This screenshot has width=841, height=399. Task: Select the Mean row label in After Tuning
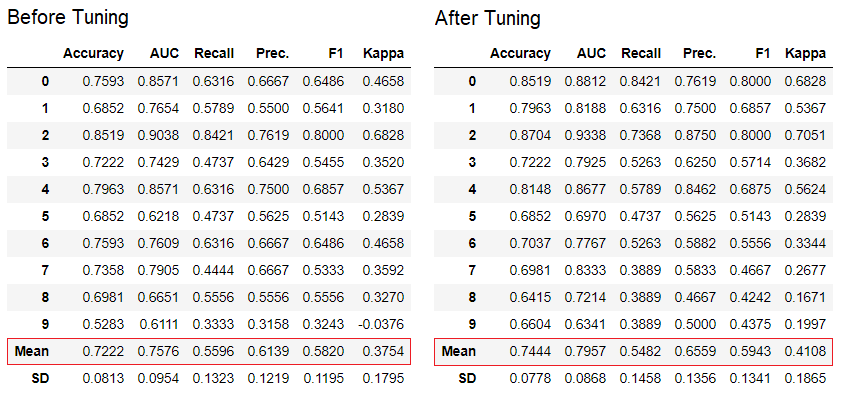[x=459, y=351]
